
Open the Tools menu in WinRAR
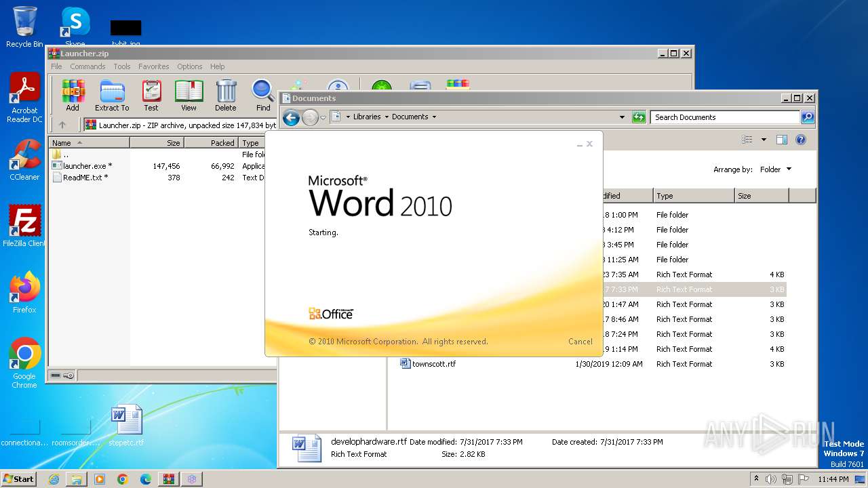coord(122,66)
